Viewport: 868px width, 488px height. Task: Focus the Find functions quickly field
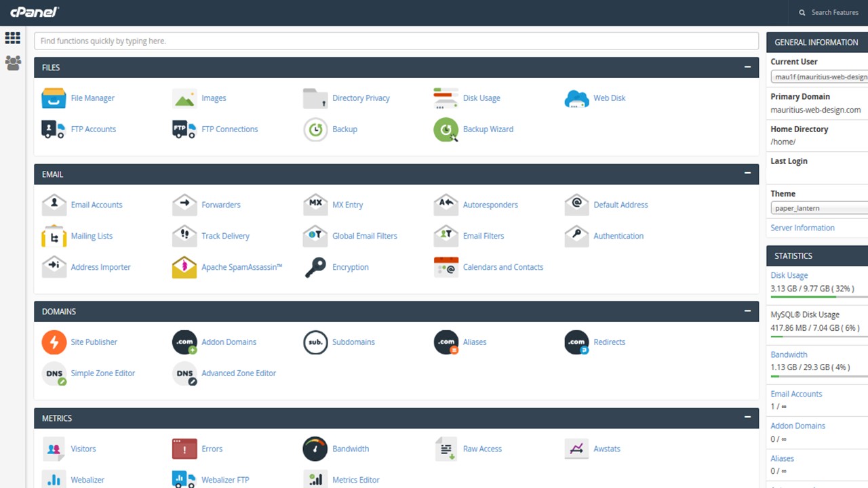click(396, 41)
